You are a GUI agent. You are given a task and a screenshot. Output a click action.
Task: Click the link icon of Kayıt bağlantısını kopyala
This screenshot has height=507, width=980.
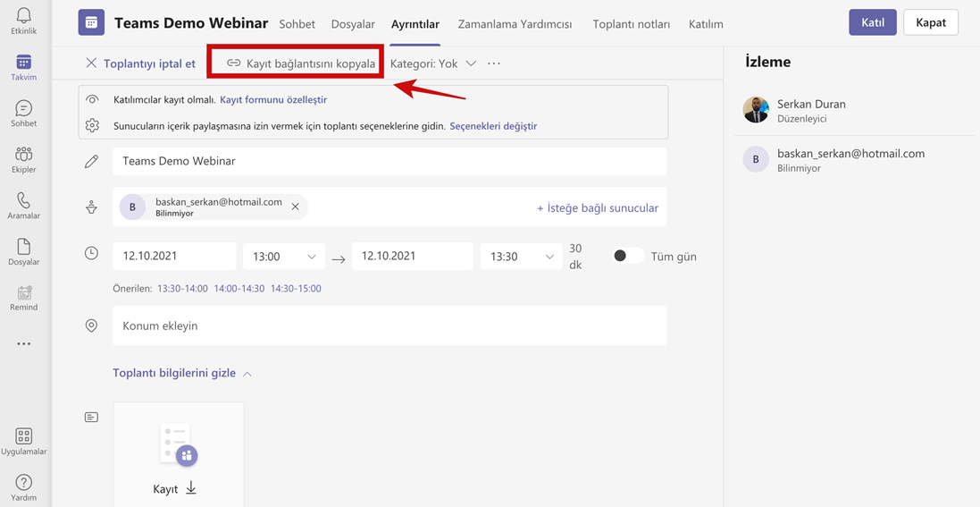[x=234, y=63]
